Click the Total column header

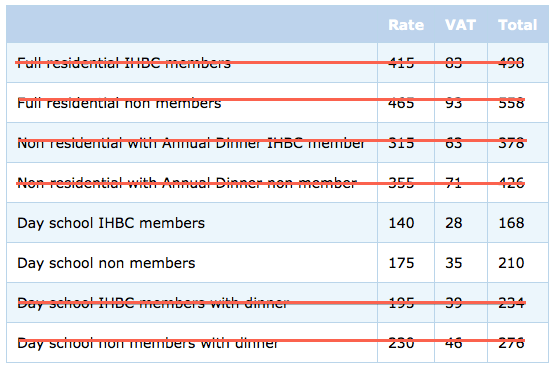(x=517, y=25)
